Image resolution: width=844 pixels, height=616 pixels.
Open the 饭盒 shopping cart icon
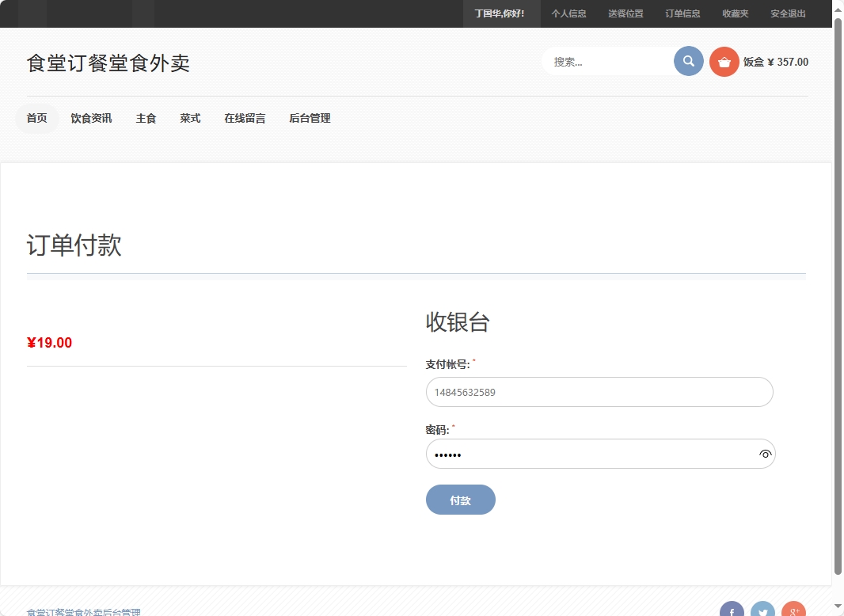coord(724,61)
